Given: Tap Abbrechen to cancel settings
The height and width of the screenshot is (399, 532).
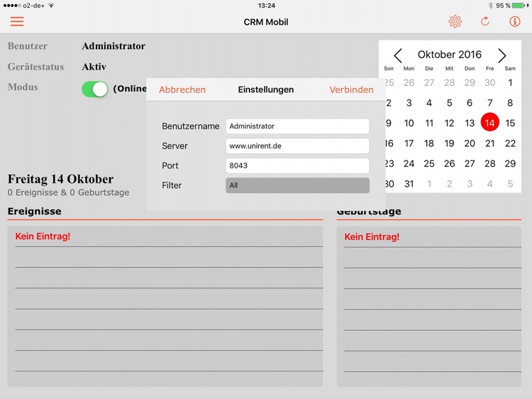Looking at the screenshot, I should (x=182, y=89).
